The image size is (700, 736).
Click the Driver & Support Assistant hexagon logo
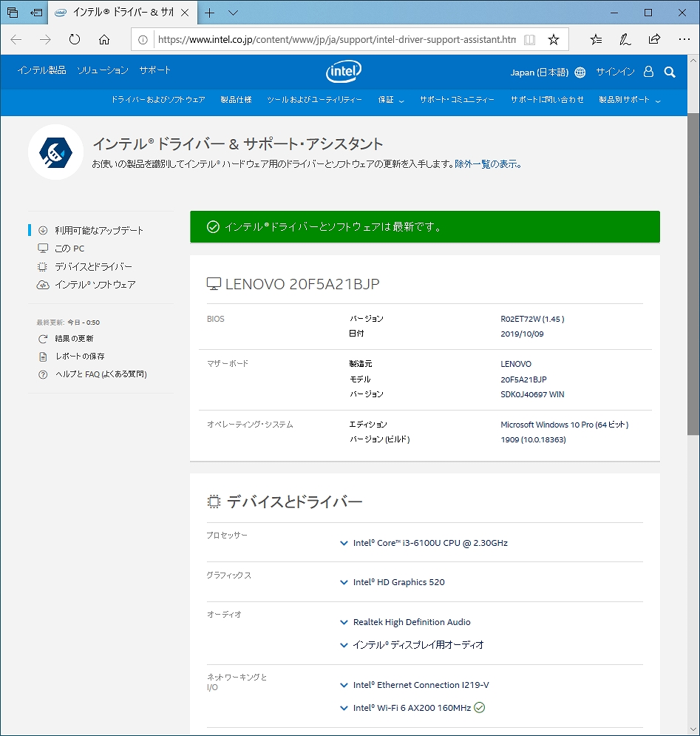(x=56, y=152)
